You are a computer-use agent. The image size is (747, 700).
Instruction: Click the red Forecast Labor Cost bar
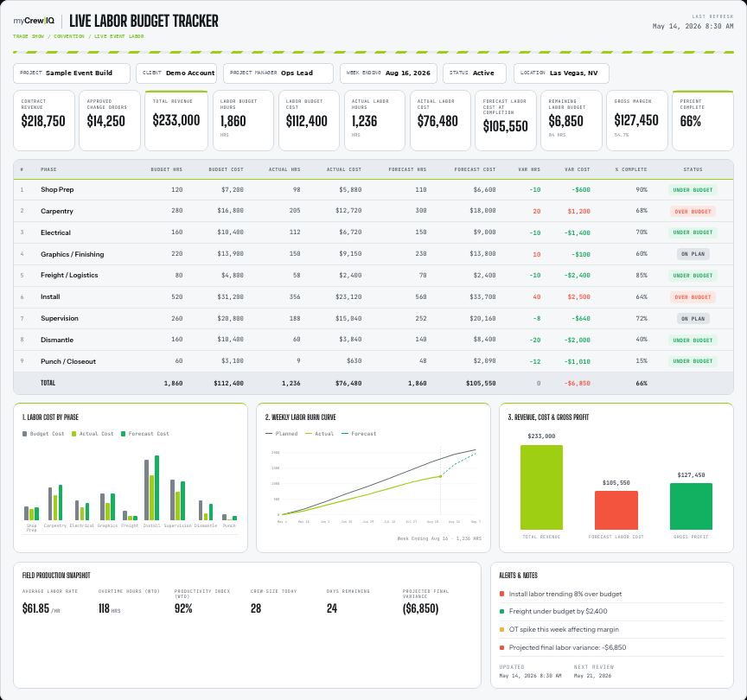click(616, 510)
